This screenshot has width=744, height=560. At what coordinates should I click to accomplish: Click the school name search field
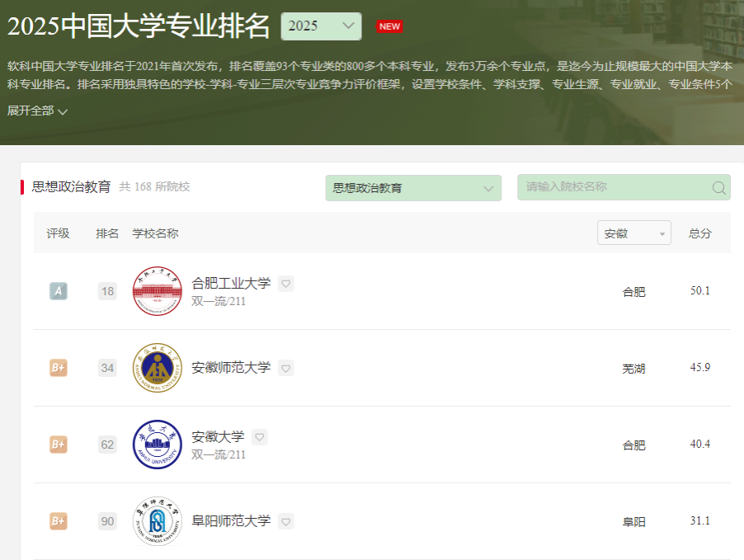615,187
